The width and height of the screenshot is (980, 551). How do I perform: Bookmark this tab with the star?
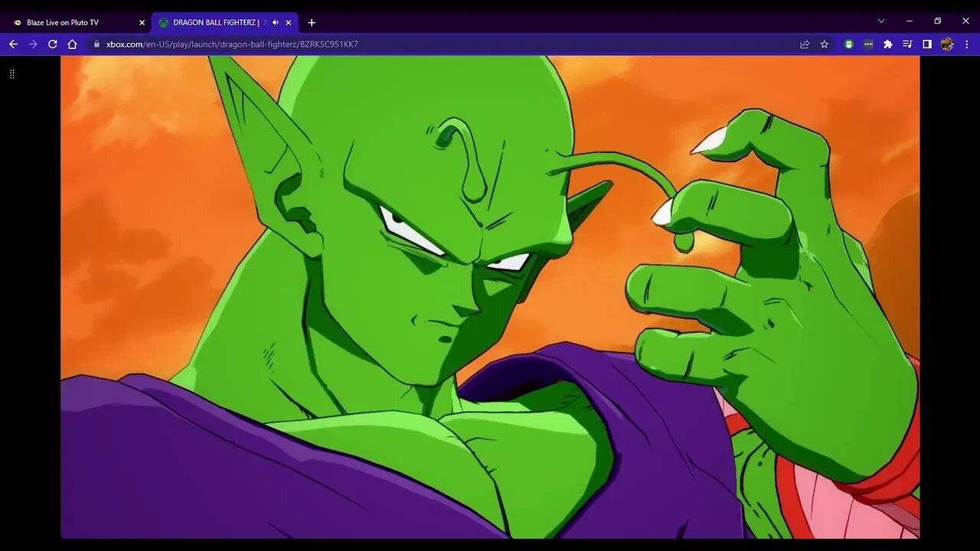[825, 44]
